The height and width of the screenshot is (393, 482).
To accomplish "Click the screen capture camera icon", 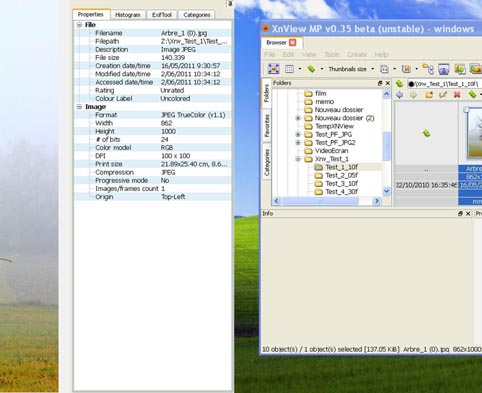I will pyautogui.click(x=444, y=69).
